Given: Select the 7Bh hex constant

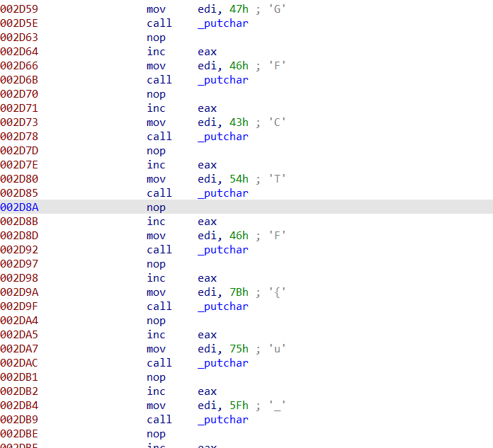Looking at the screenshot, I should point(239,292).
